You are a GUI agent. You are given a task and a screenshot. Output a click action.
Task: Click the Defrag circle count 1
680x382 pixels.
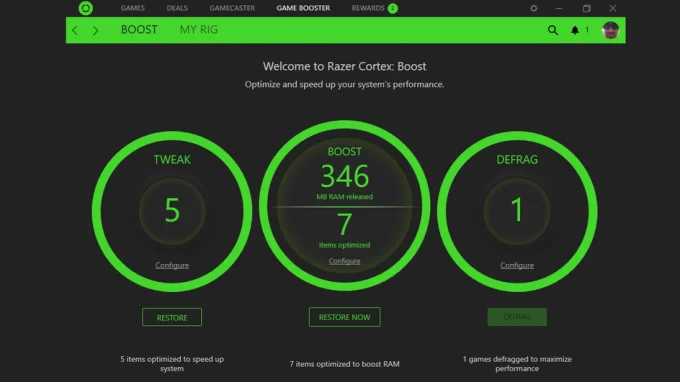517,211
